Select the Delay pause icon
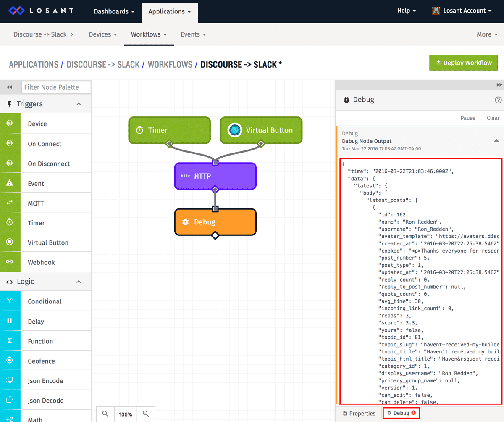This screenshot has height=422, width=504. click(10, 321)
